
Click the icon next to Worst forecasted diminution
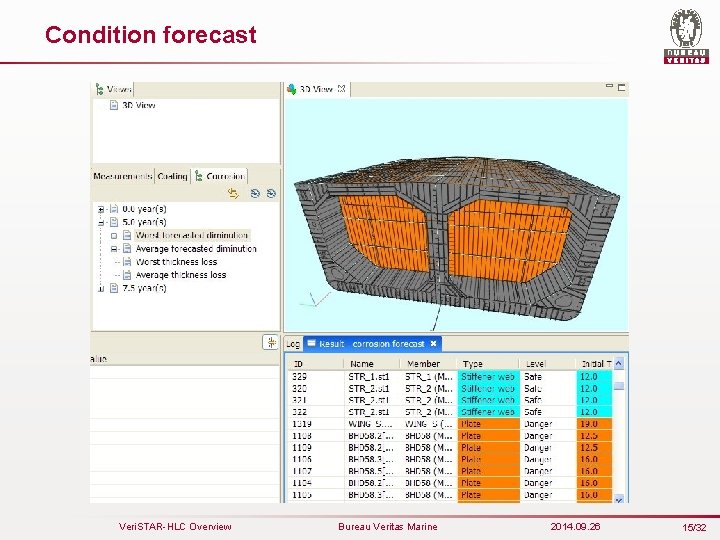click(127, 236)
